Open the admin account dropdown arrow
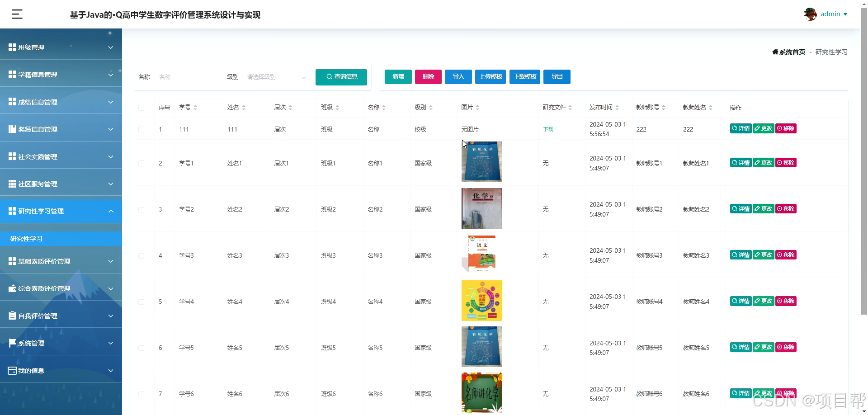868x415 pixels. pyautogui.click(x=845, y=14)
